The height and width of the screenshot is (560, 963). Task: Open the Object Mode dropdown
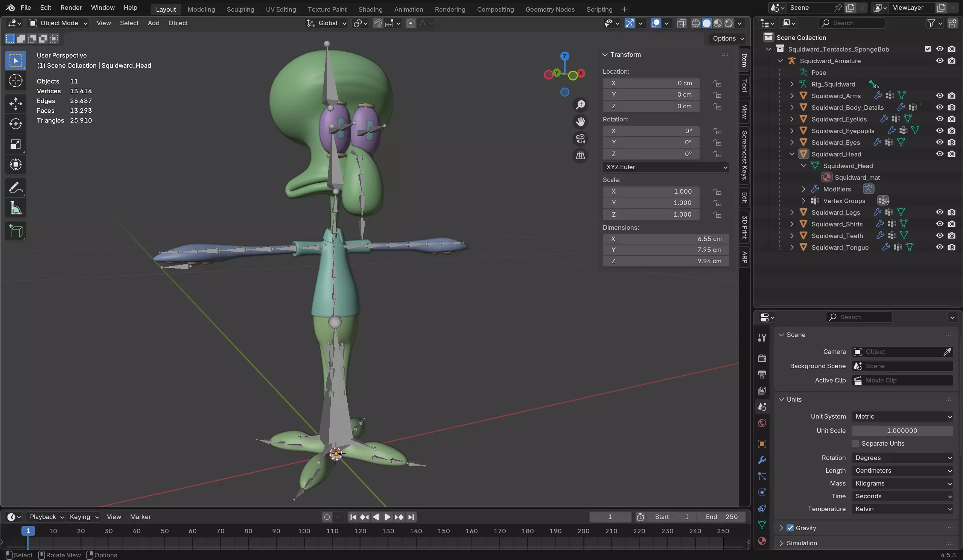(58, 23)
